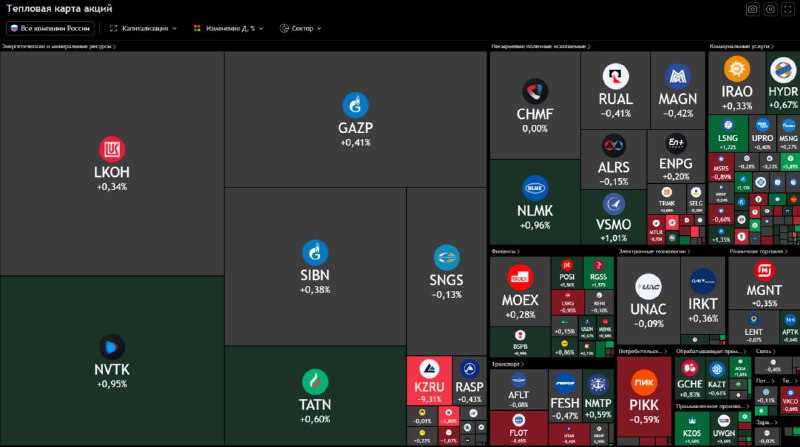Screen dimensions: 800x447
Task: Click the RUAL logo icon
Action: (615, 77)
